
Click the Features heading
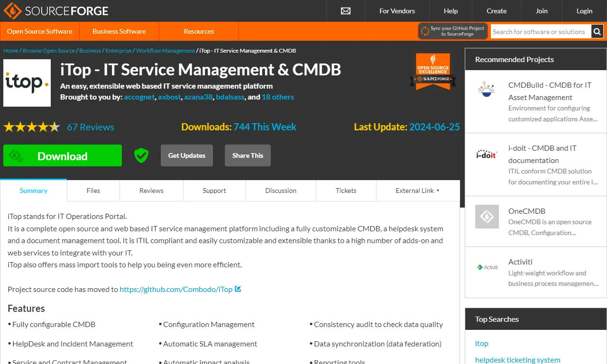click(26, 308)
